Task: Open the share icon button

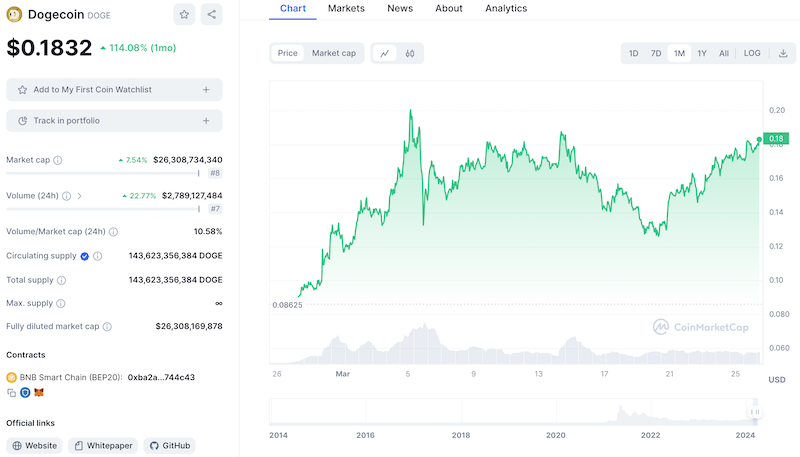Action: (211, 14)
